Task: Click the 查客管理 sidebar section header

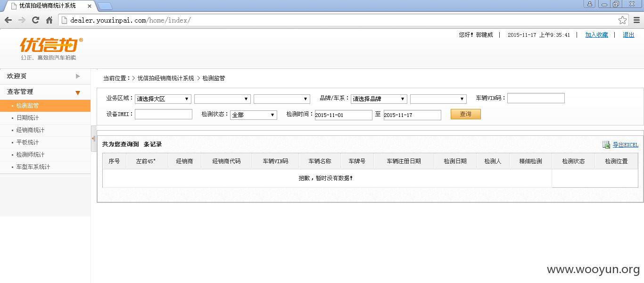Action: point(45,92)
